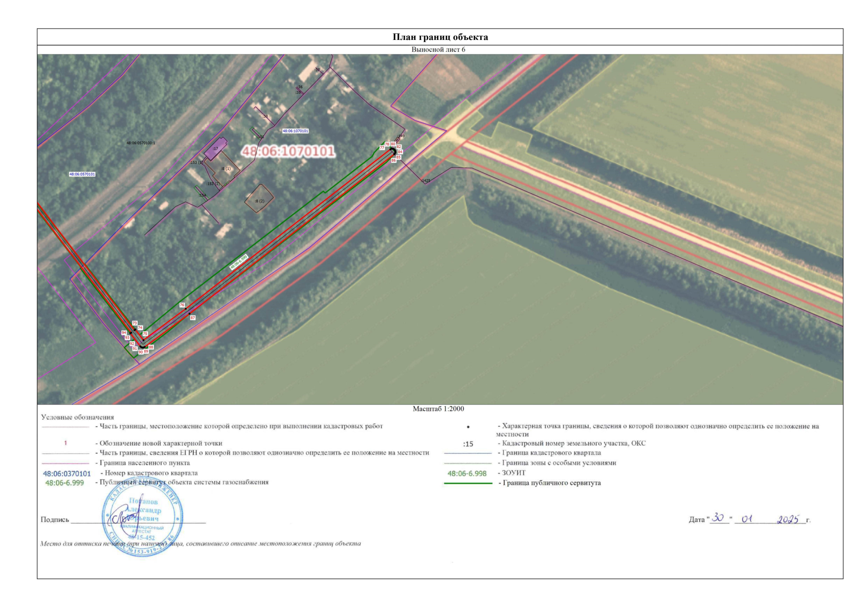Click the small blue 48:06:0570101 quarter label
Viewport: 868px width, 614px height.
click(x=82, y=174)
